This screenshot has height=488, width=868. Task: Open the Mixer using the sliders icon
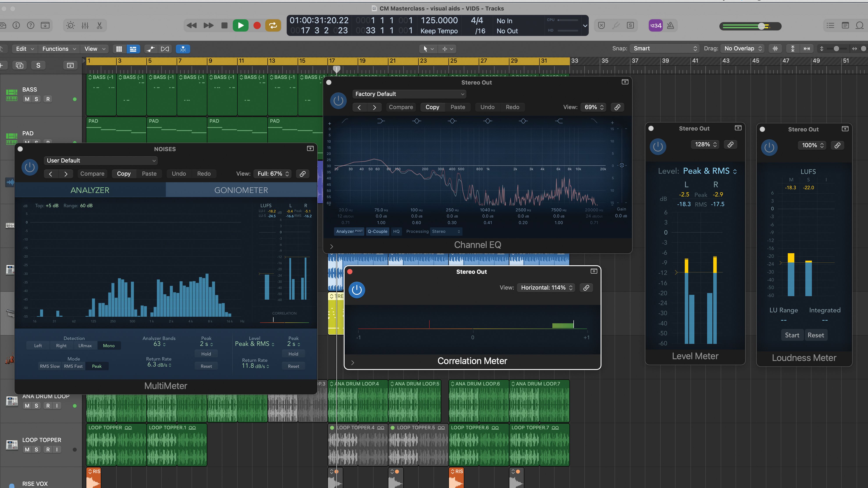tap(85, 25)
